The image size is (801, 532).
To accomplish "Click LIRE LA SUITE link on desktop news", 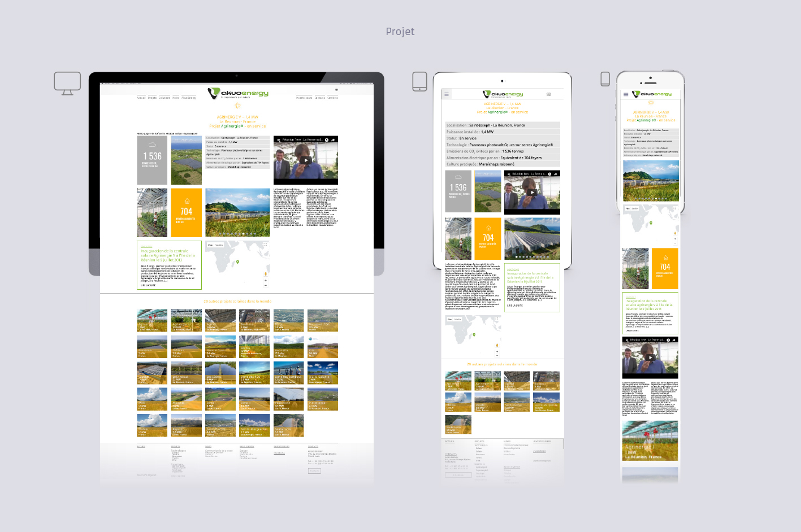I will pos(148,285).
